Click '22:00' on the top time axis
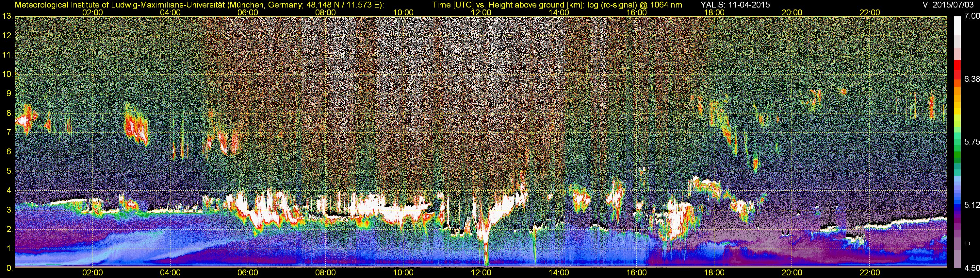This screenshot has width=980, height=278. tap(870, 12)
